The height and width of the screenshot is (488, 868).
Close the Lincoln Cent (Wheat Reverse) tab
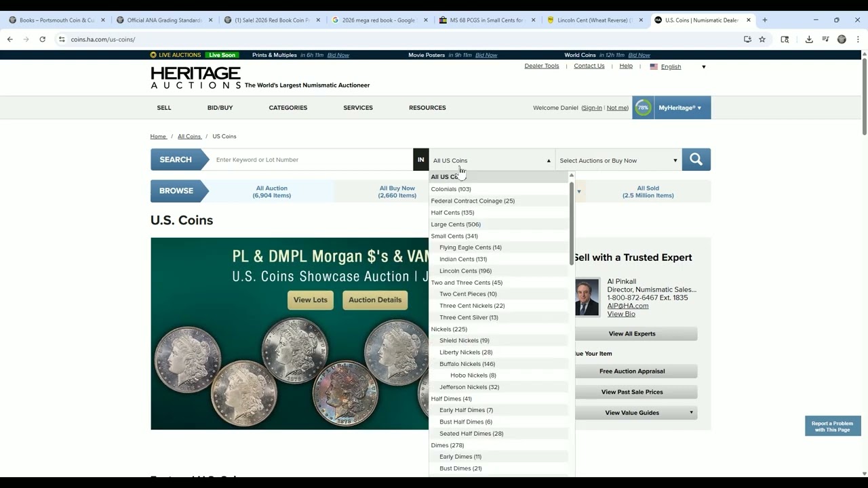point(641,20)
